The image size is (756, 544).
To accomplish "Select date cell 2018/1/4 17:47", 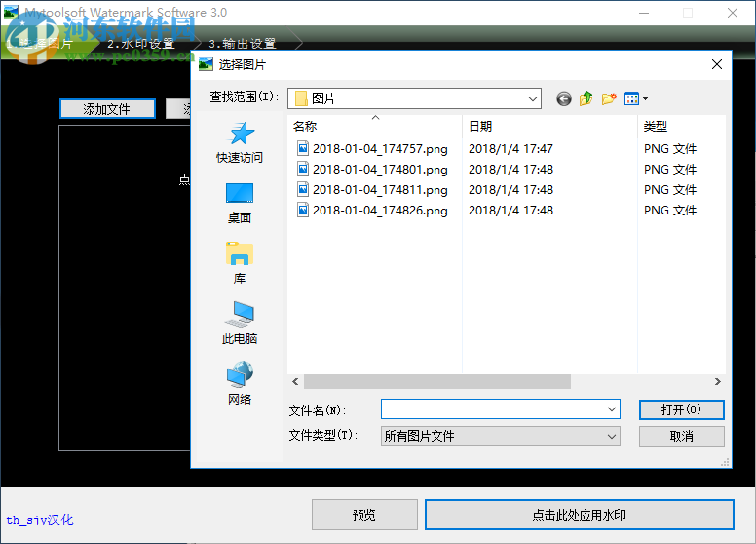I will click(x=510, y=148).
